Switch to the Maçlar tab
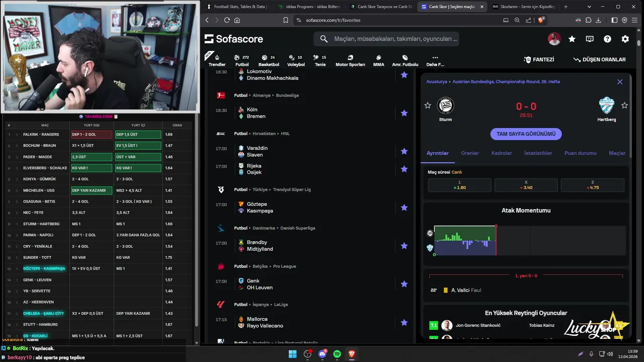This screenshot has width=644, height=362. [617, 153]
